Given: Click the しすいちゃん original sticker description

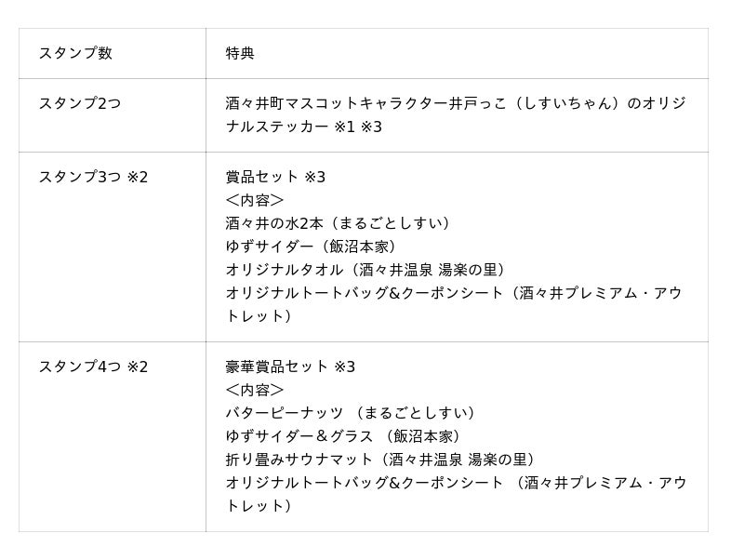Looking at the screenshot, I should (455, 104).
